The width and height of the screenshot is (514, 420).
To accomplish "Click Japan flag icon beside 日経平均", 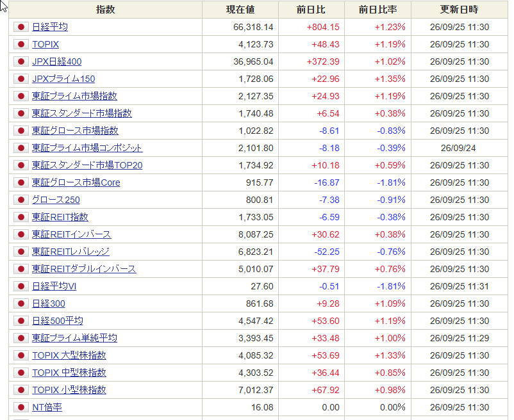I will (21, 27).
